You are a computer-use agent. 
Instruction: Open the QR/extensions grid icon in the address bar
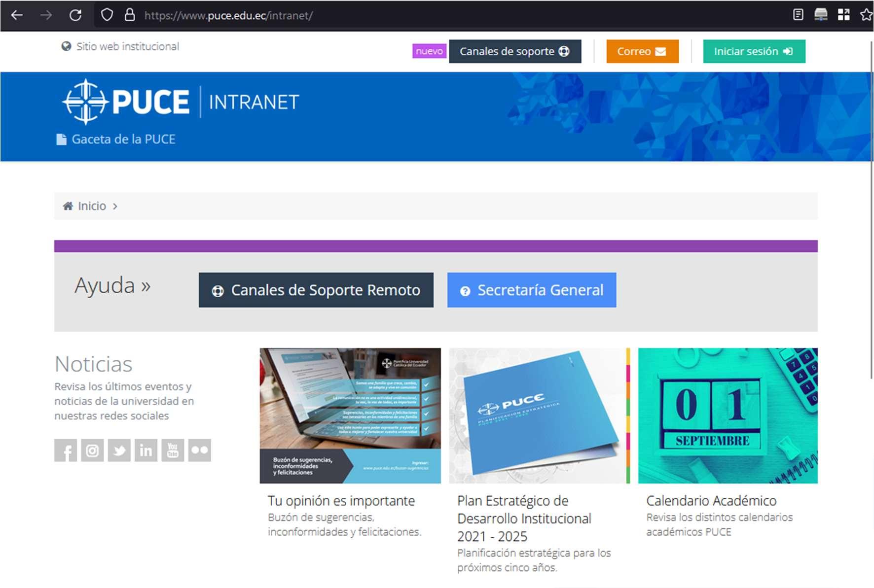(x=844, y=15)
